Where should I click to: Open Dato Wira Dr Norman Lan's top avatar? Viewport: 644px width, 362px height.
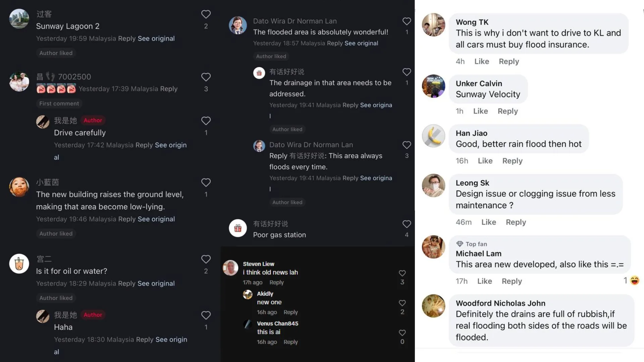pyautogui.click(x=238, y=25)
